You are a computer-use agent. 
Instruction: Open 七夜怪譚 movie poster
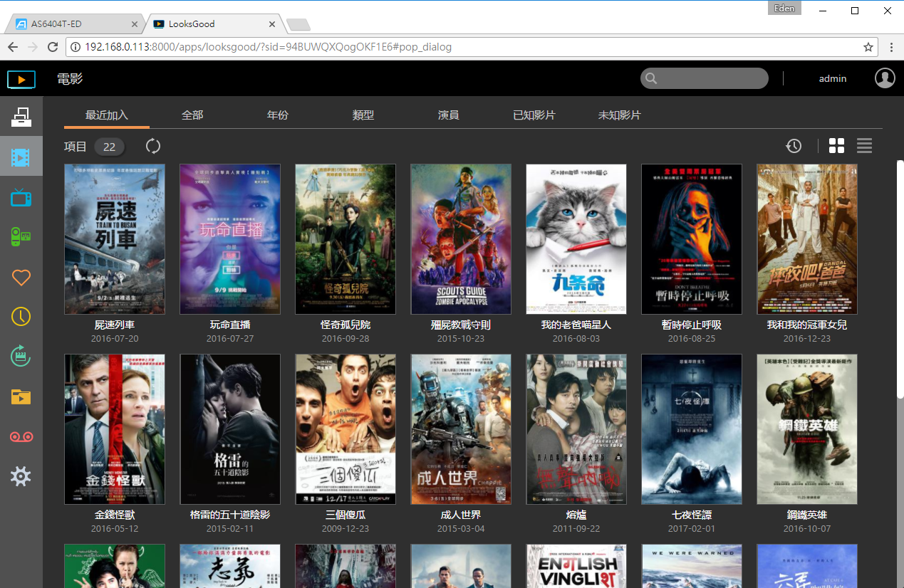(x=692, y=429)
